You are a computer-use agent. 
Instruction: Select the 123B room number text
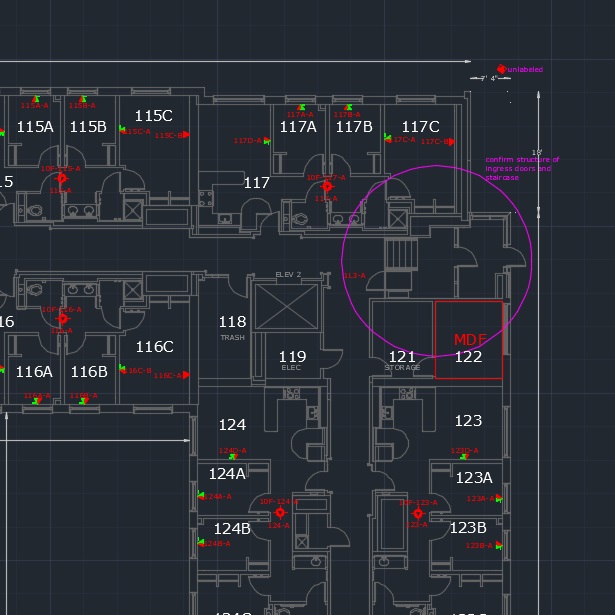pos(467,528)
